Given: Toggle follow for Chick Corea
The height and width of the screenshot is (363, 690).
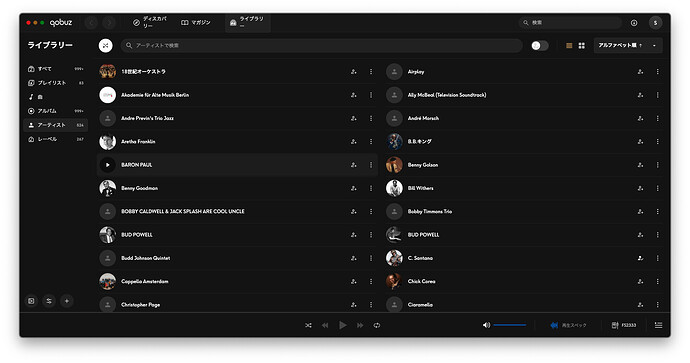Looking at the screenshot, I should pos(640,282).
